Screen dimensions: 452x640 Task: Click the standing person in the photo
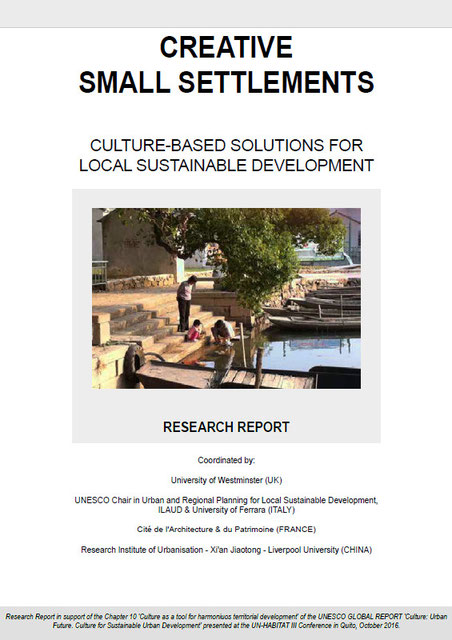pos(185,303)
